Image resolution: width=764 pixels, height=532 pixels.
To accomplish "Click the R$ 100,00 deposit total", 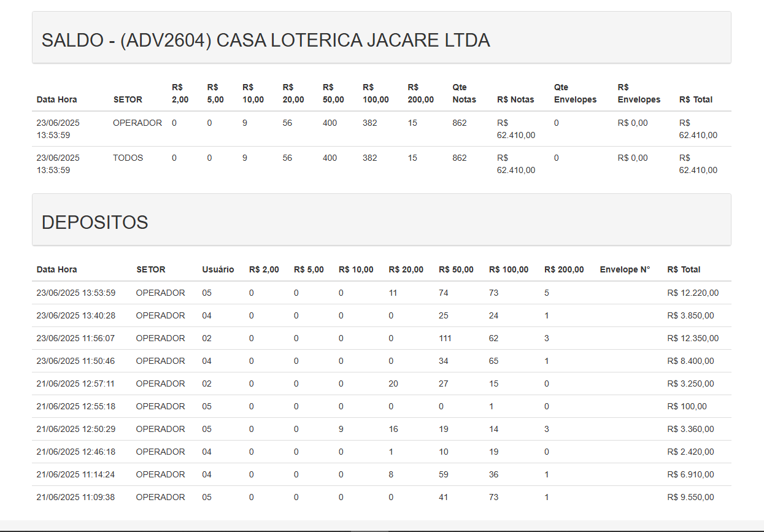I will tap(687, 406).
